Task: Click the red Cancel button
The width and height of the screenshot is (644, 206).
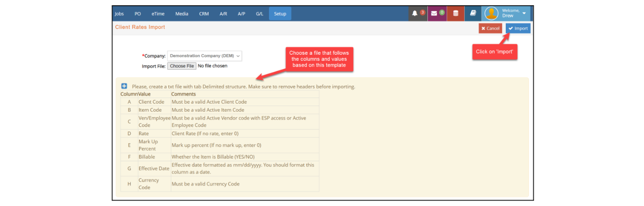Action: tap(490, 28)
